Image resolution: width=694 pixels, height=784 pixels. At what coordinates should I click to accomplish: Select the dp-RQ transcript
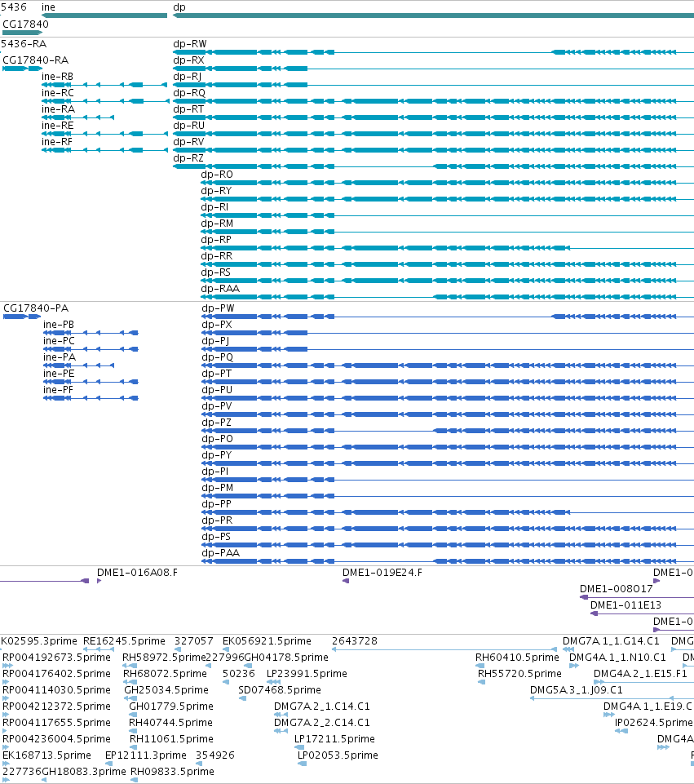(x=189, y=93)
